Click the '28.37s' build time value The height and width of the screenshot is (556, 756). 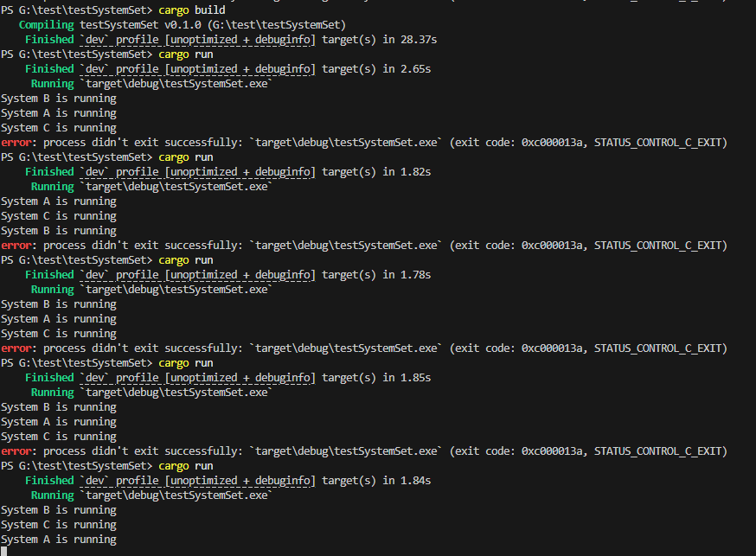(419, 40)
